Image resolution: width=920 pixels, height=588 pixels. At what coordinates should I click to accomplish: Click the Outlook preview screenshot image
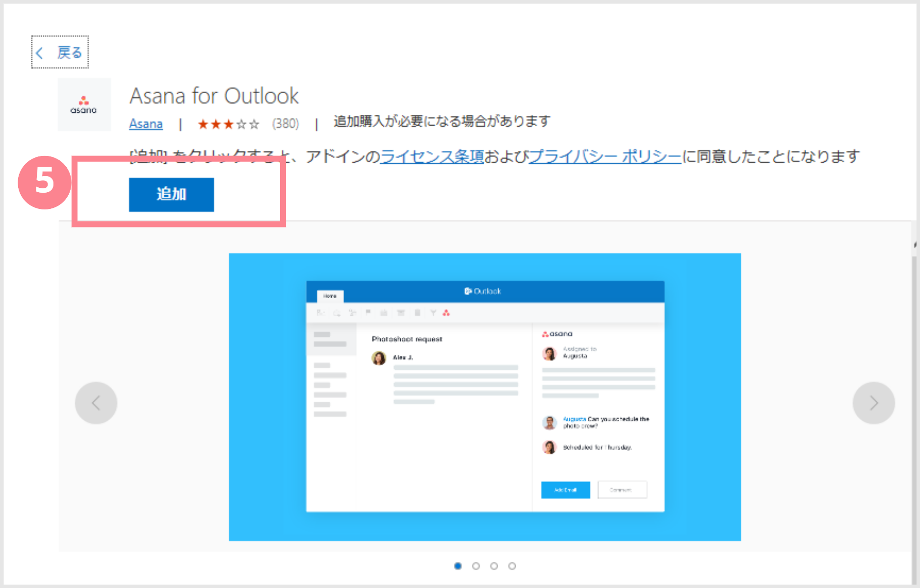point(485,397)
